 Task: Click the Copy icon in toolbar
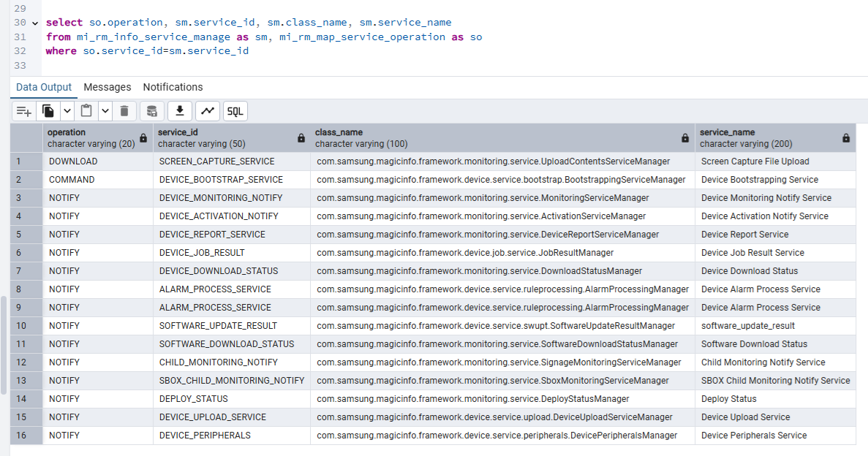[48, 111]
